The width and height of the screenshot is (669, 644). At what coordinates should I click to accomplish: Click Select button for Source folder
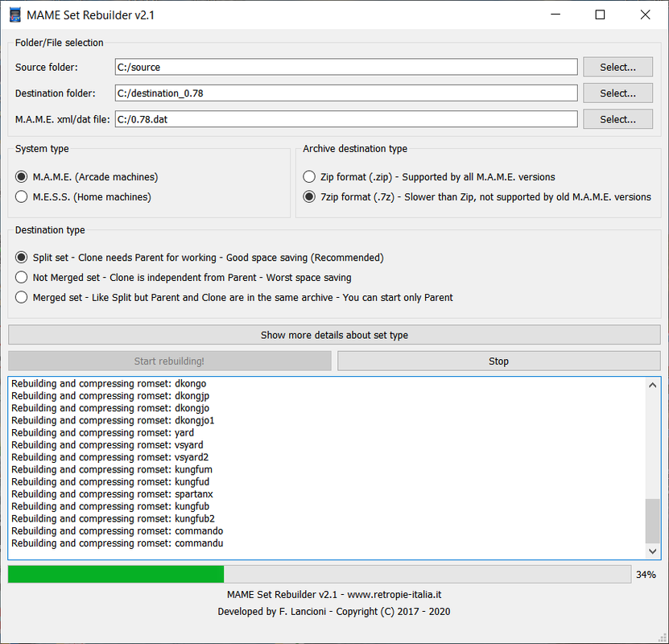[617, 67]
